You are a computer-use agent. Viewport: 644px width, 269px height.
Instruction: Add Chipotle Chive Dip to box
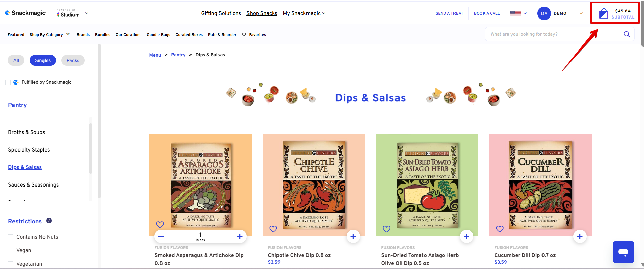tap(353, 236)
